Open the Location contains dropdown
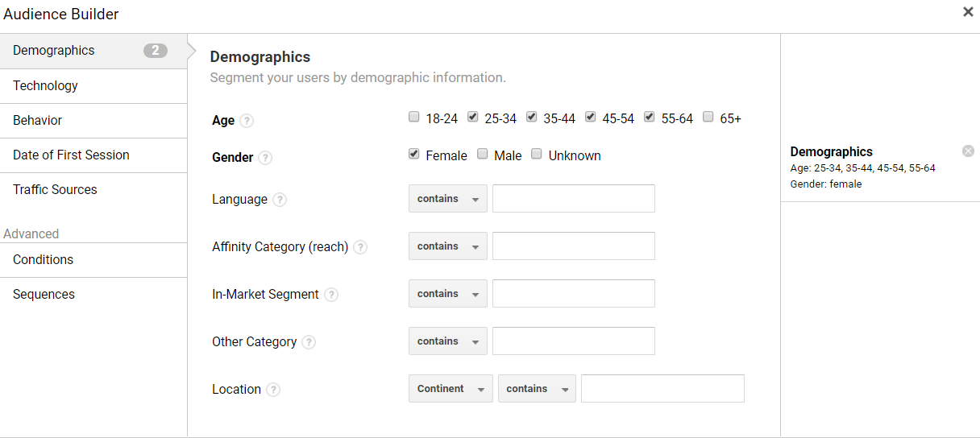The width and height of the screenshot is (980, 438). click(x=537, y=389)
